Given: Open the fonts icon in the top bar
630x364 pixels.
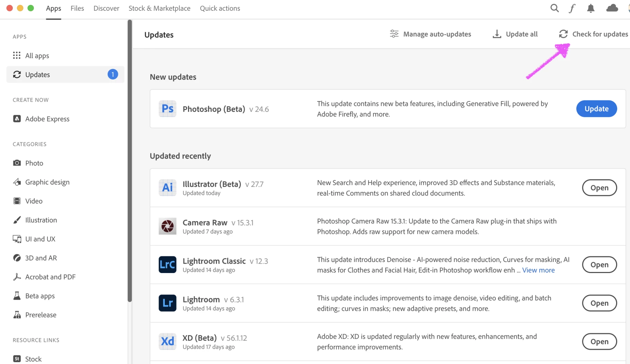Looking at the screenshot, I should (x=572, y=8).
